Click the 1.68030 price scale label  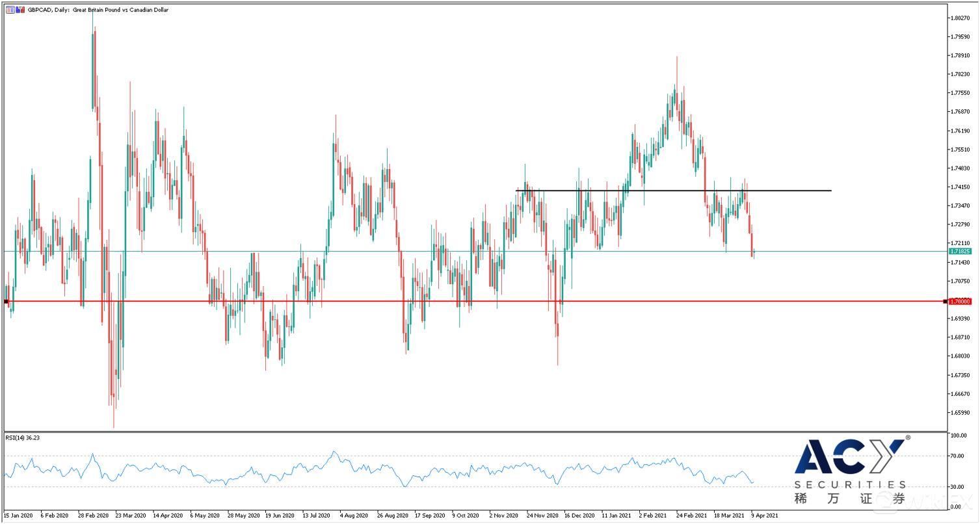coord(960,356)
